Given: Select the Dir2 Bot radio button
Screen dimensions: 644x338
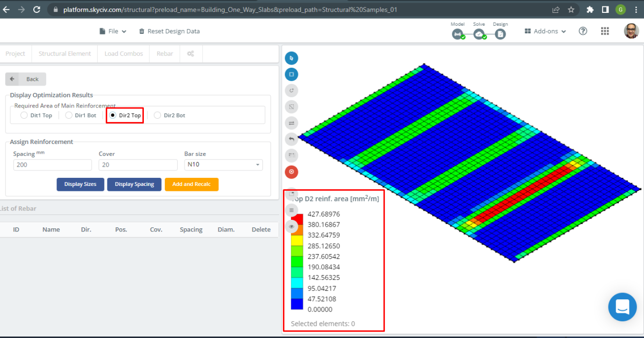Looking at the screenshot, I should 157,115.
